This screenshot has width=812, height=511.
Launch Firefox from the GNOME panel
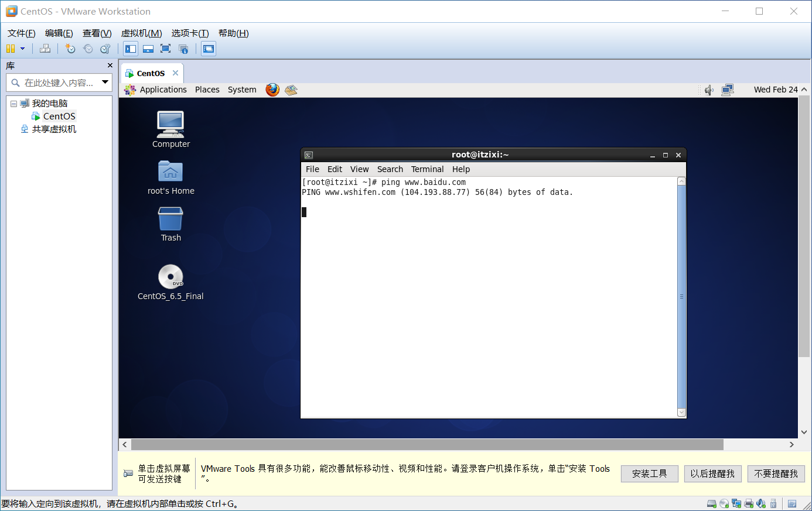pos(272,90)
